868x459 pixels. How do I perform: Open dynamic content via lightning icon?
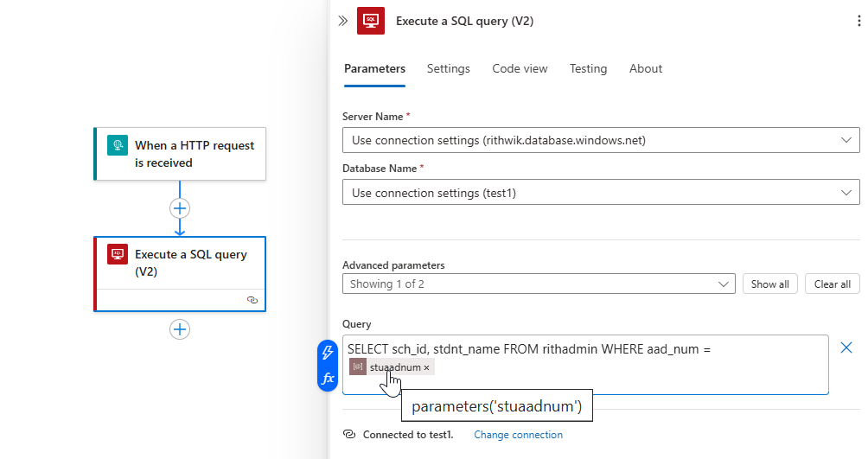(x=328, y=352)
